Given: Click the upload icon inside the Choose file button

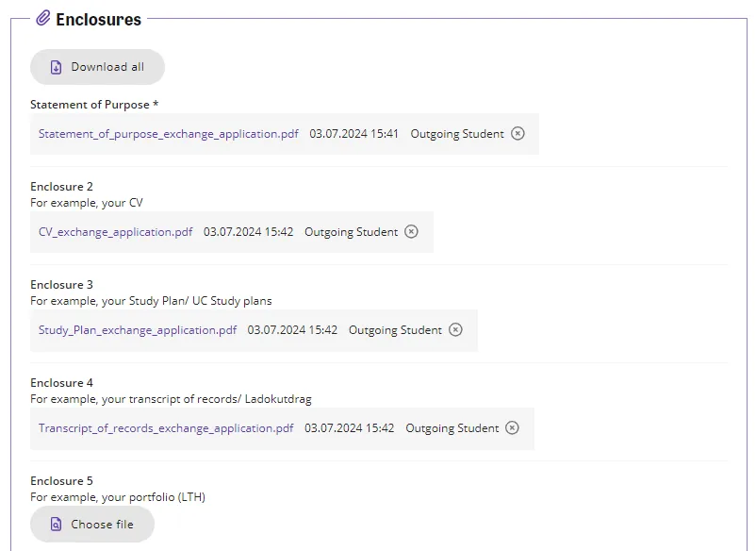Looking at the screenshot, I should click(57, 524).
